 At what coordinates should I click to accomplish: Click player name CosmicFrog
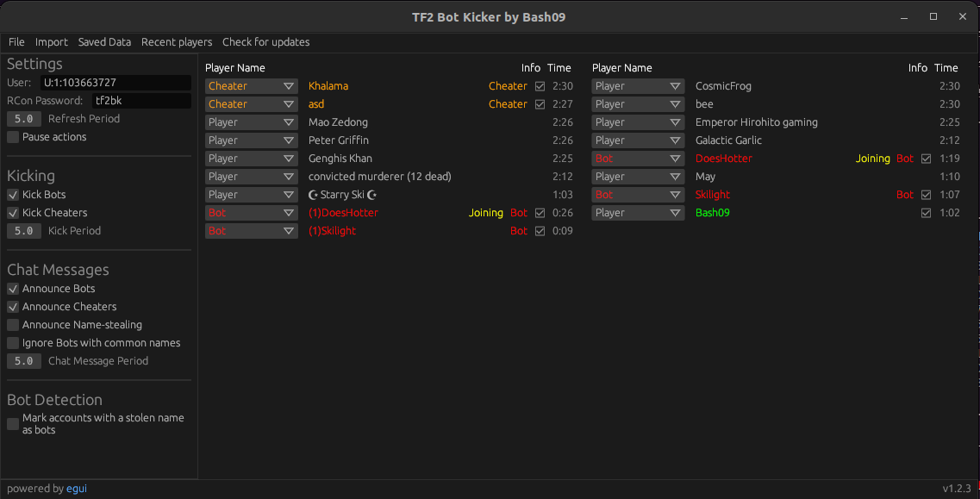pyautogui.click(x=723, y=86)
